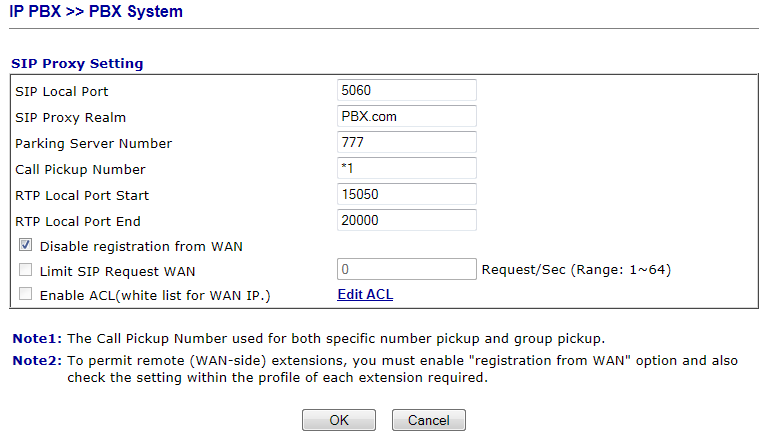Click the RTP Local Port End field
The width and height of the screenshot is (764, 442).
point(407,220)
